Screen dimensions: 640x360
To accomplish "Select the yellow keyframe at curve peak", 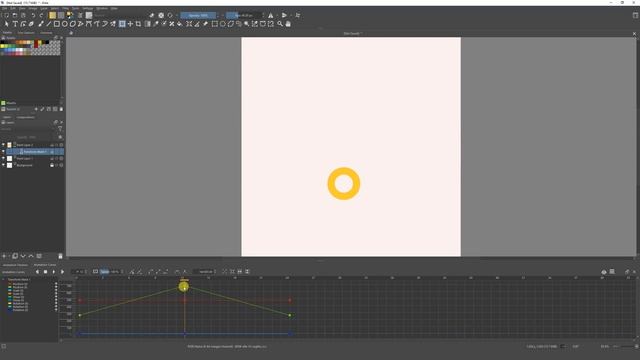I will point(184,287).
